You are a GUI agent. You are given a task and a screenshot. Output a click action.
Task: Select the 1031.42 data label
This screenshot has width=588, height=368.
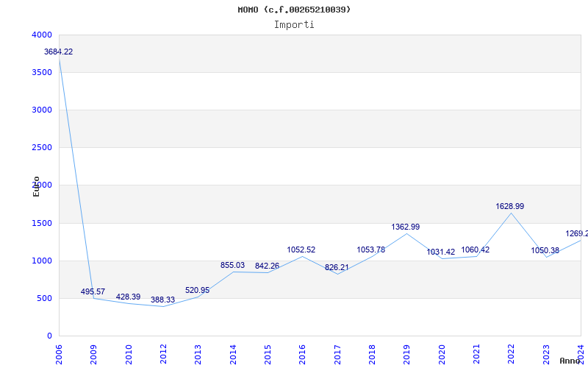tap(440, 252)
